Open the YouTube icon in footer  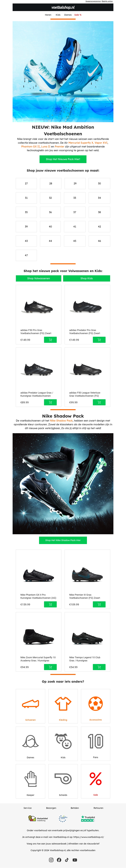75,860
